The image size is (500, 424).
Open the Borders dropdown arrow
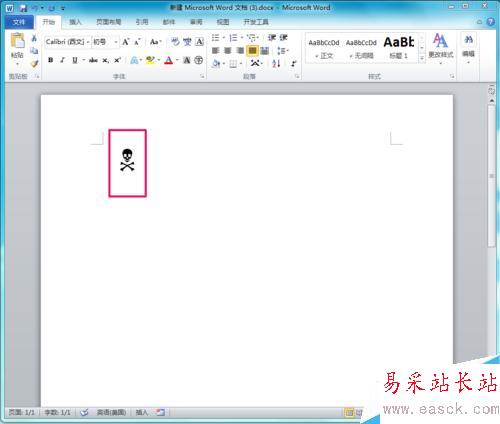(x=241, y=63)
